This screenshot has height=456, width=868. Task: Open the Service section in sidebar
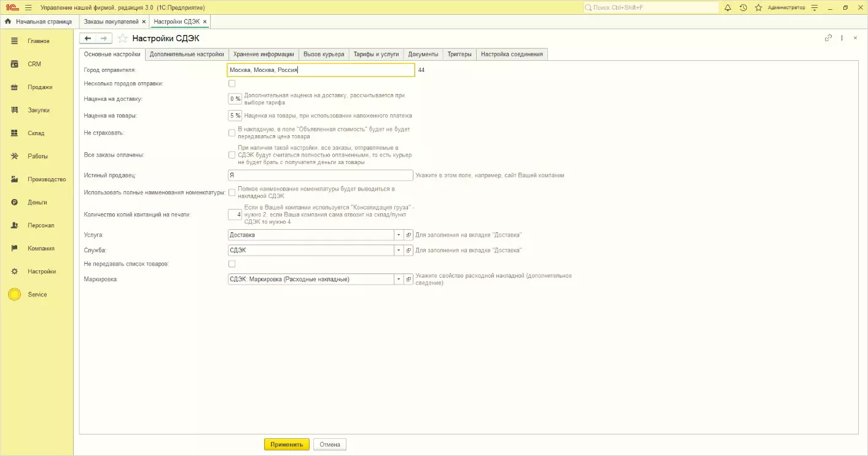(37, 294)
